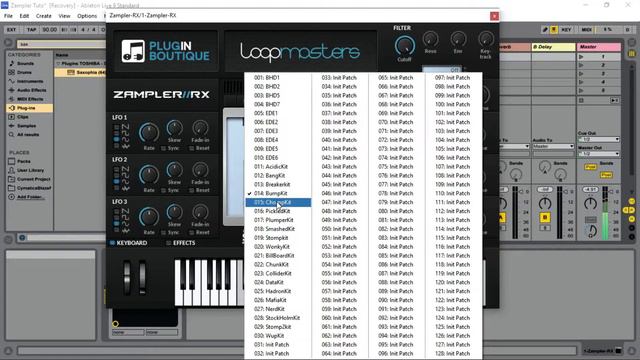Open the Master Out dropdown
Screen dimensions: 640x360
(x=599, y=154)
